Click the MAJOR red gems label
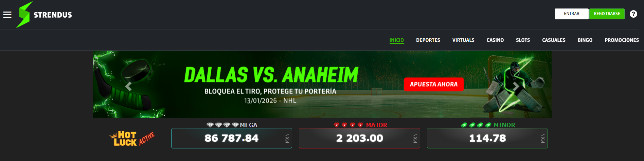Image resolution: width=644 pixels, height=161 pixels. pos(360,125)
